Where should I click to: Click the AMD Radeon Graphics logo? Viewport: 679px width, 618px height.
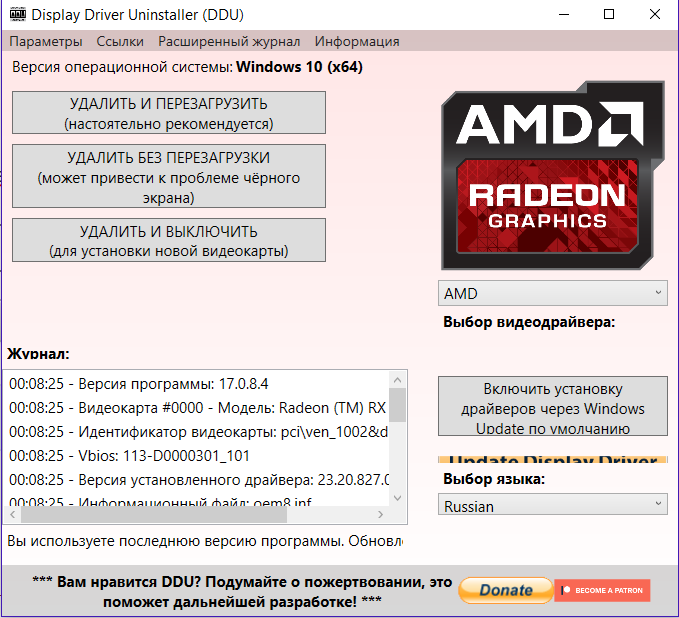coord(553,175)
